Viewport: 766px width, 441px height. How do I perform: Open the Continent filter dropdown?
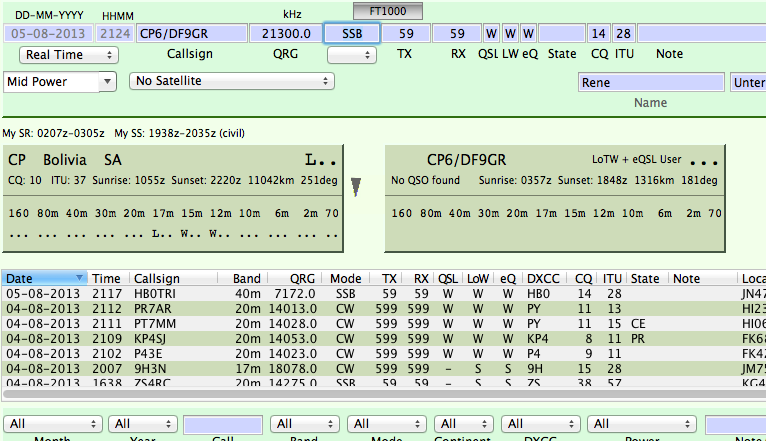(464, 424)
